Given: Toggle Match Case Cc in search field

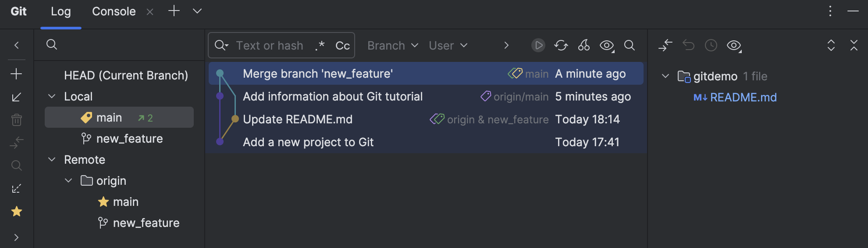Looking at the screenshot, I should pos(342,46).
